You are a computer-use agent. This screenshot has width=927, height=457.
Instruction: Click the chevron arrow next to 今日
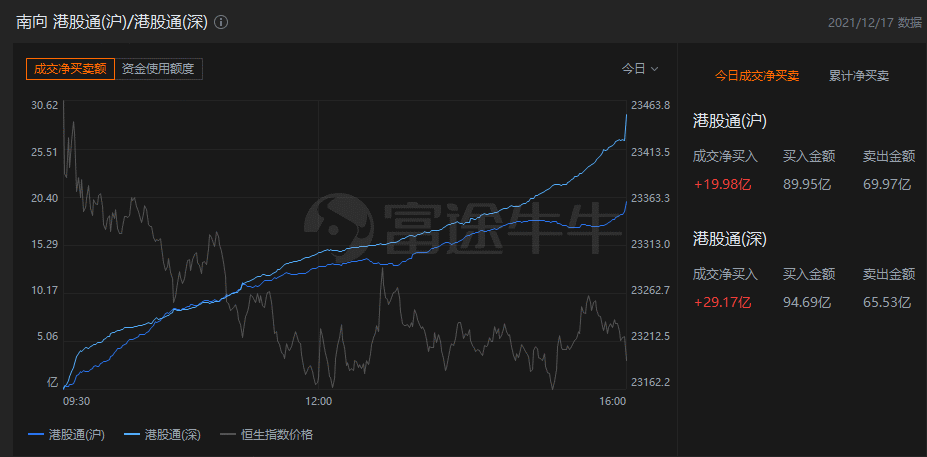point(654,69)
